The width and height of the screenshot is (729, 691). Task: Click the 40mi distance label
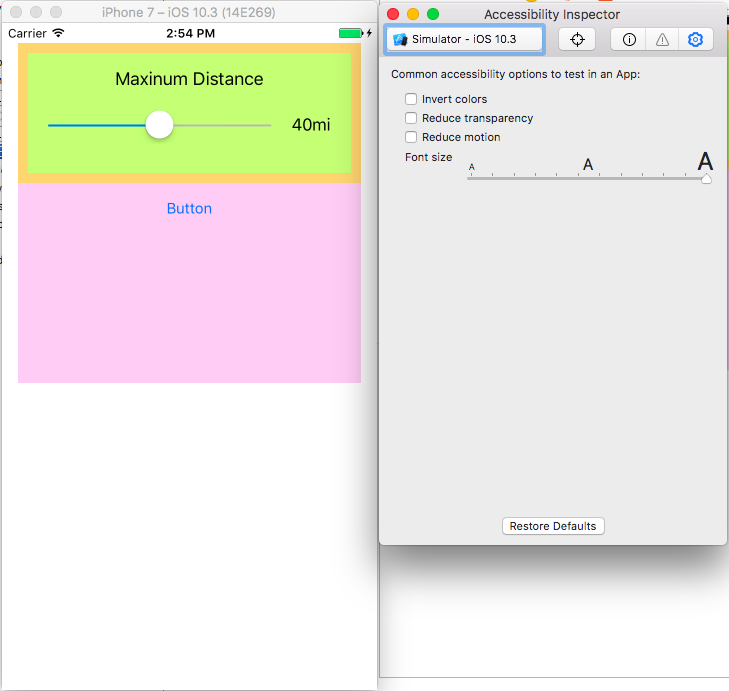click(311, 125)
